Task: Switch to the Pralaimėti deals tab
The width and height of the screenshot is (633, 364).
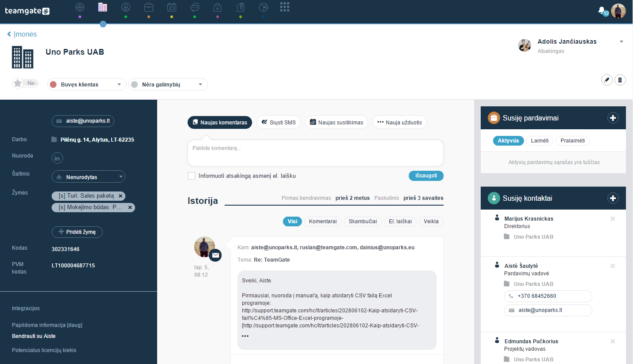Action: click(573, 141)
